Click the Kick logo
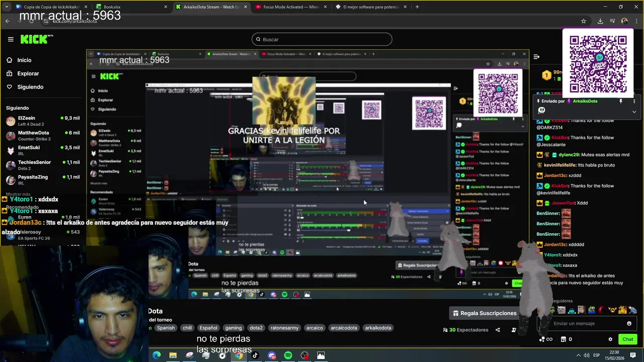This screenshot has height=362, width=644. pyautogui.click(x=36, y=39)
